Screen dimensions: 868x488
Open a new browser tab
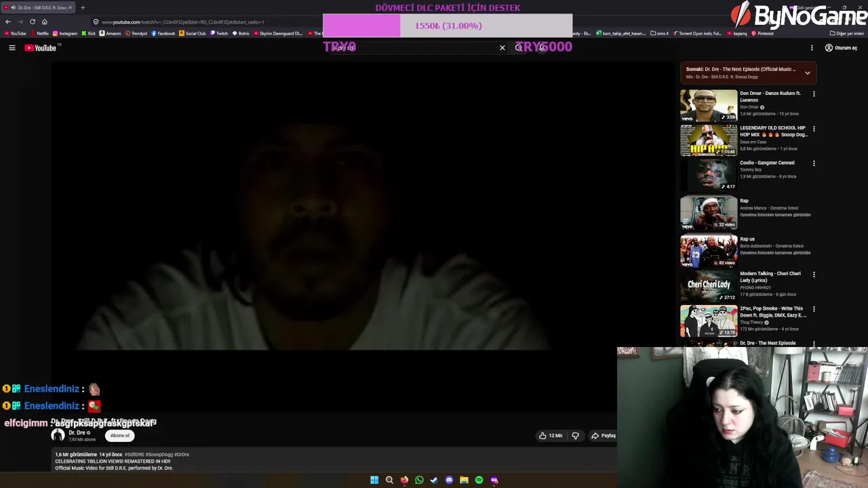pyautogui.click(x=83, y=7)
